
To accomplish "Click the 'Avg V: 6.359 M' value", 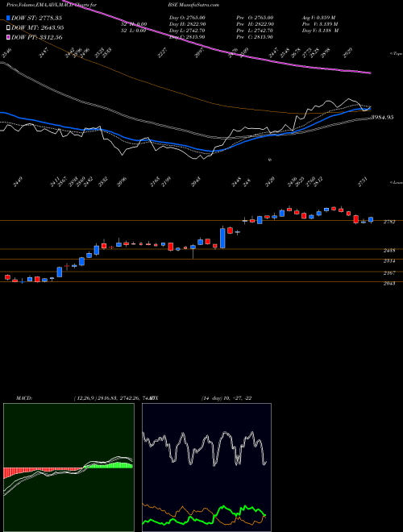I will tap(319, 18).
